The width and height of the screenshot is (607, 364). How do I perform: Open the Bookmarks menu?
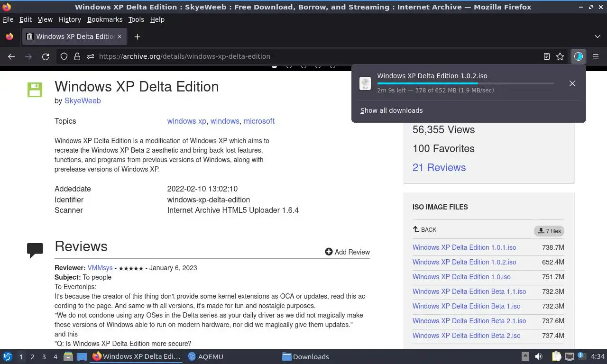pyautogui.click(x=105, y=19)
